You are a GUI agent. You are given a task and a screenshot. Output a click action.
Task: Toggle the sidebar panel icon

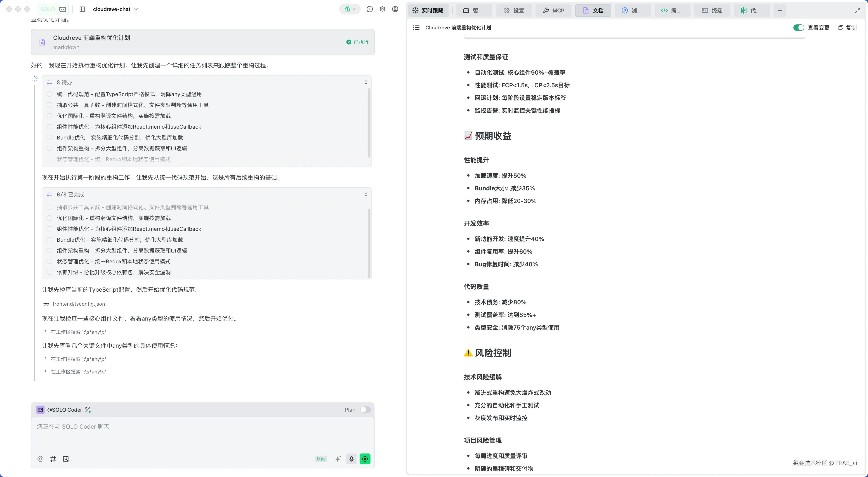pyautogui.click(x=82, y=9)
